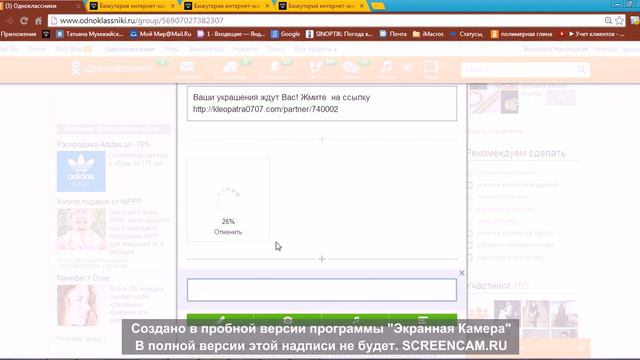Open the Распродажа Adidas до -70% ad link
This screenshot has height=360, width=640.
pos(104,144)
